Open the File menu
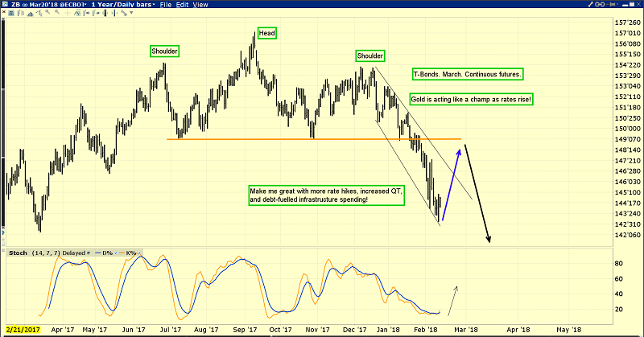The width and height of the screenshot is (644, 337). 166,5
